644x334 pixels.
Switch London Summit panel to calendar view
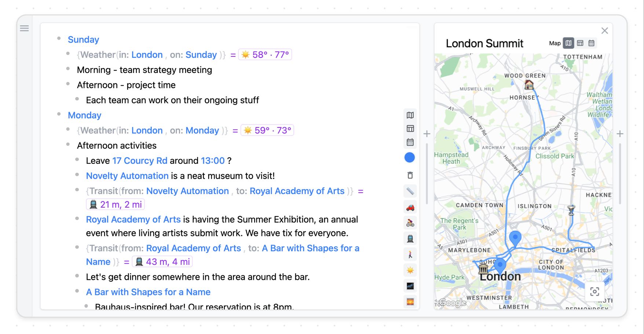point(591,43)
